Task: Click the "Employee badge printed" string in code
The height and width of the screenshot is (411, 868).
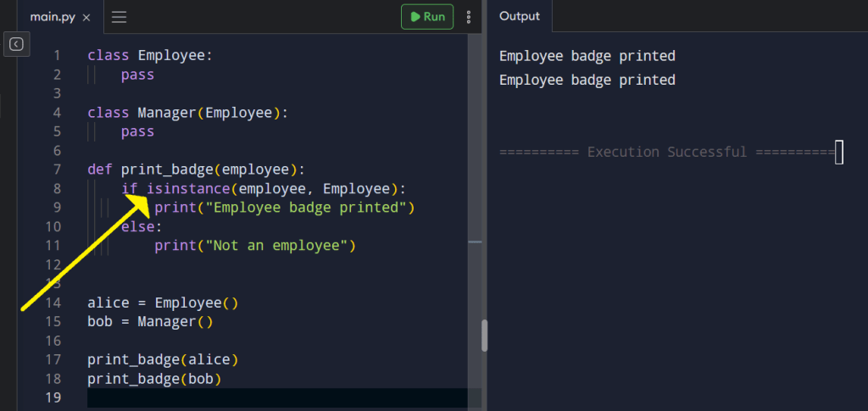Action: point(306,208)
